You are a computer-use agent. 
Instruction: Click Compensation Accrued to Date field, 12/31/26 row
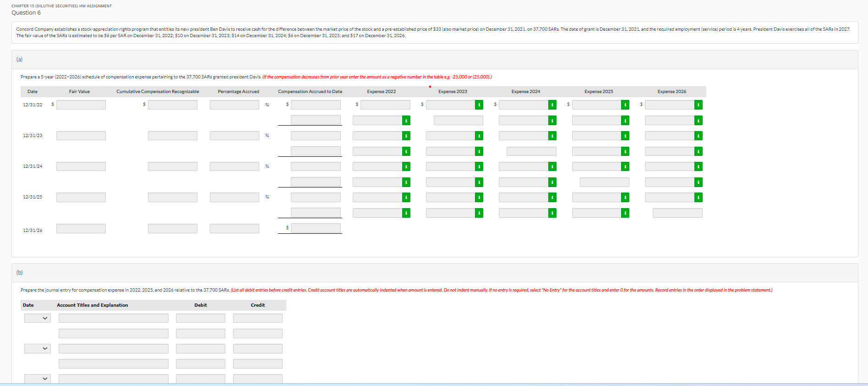point(316,228)
